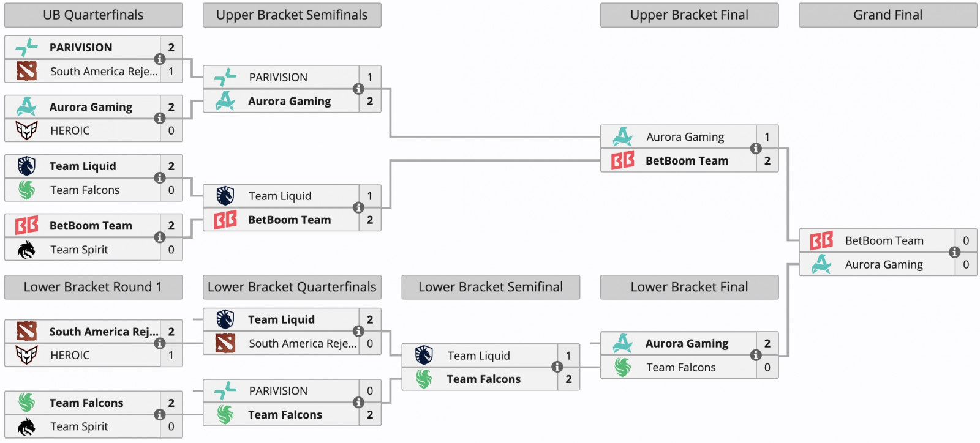Open Team Falcons name in Lower Bracket Semifinal
Image resolution: width=980 pixels, height=443 pixels.
(x=483, y=379)
